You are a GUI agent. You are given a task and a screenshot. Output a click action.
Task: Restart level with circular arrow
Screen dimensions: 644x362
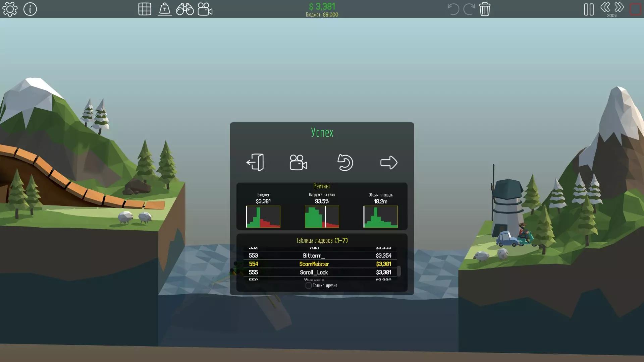[345, 163]
